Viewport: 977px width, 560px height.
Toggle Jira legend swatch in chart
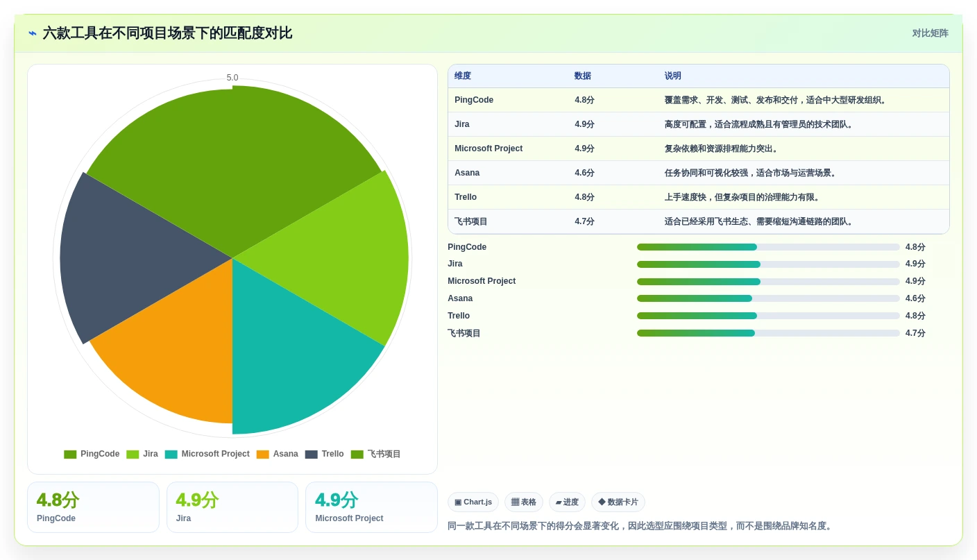click(133, 455)
